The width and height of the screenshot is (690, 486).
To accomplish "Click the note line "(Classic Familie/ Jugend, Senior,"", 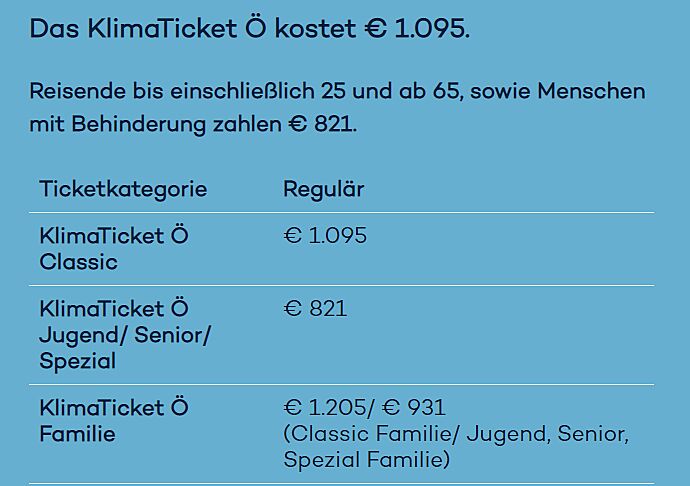I will coord(455,434).
